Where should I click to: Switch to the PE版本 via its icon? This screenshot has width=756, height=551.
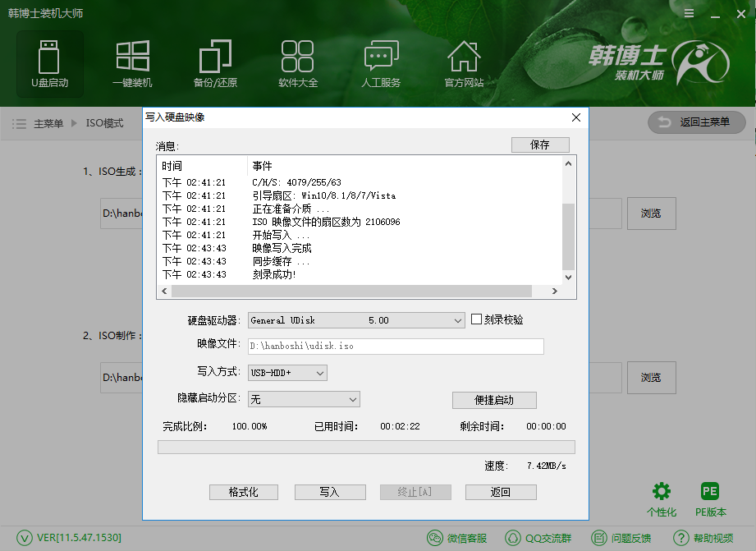point(709,491)
